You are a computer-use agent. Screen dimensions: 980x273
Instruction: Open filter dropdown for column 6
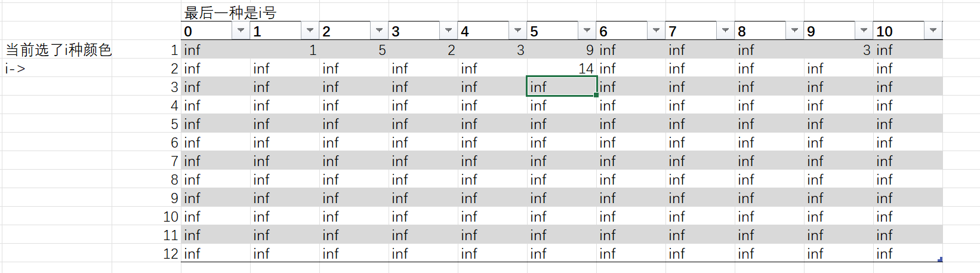coord(656,30)
